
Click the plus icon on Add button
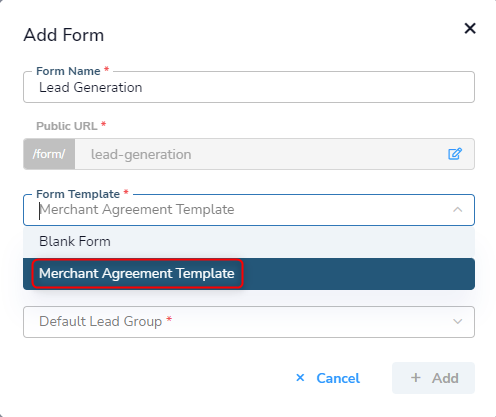click(x=416, y=378)
